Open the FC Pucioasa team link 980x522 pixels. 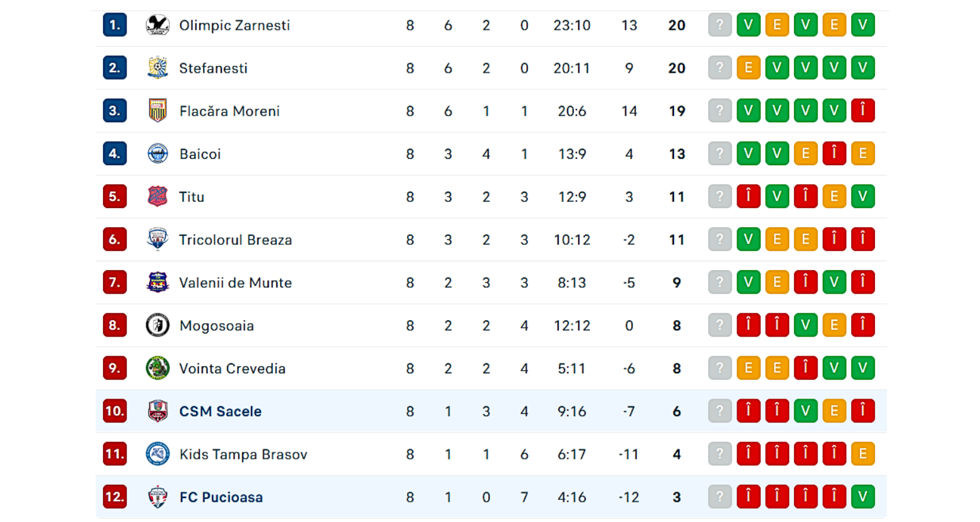click(x=221, y=497)
